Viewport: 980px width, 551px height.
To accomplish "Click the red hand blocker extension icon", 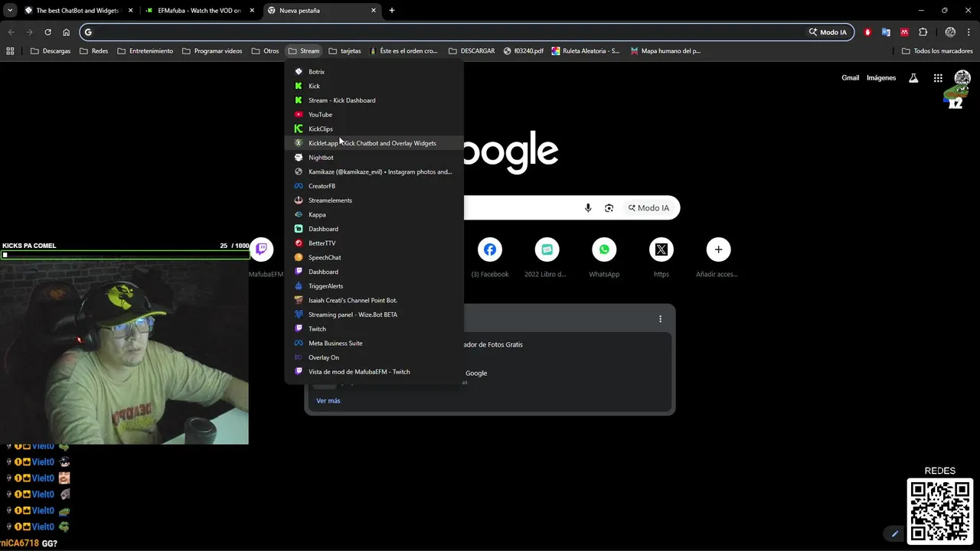I will 867,32.
